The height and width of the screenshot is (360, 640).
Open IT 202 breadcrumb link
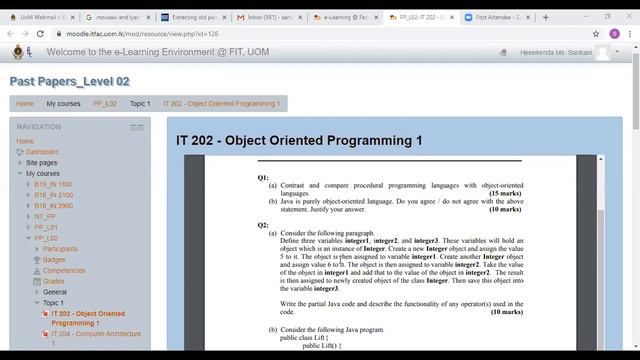click(222, 104)
